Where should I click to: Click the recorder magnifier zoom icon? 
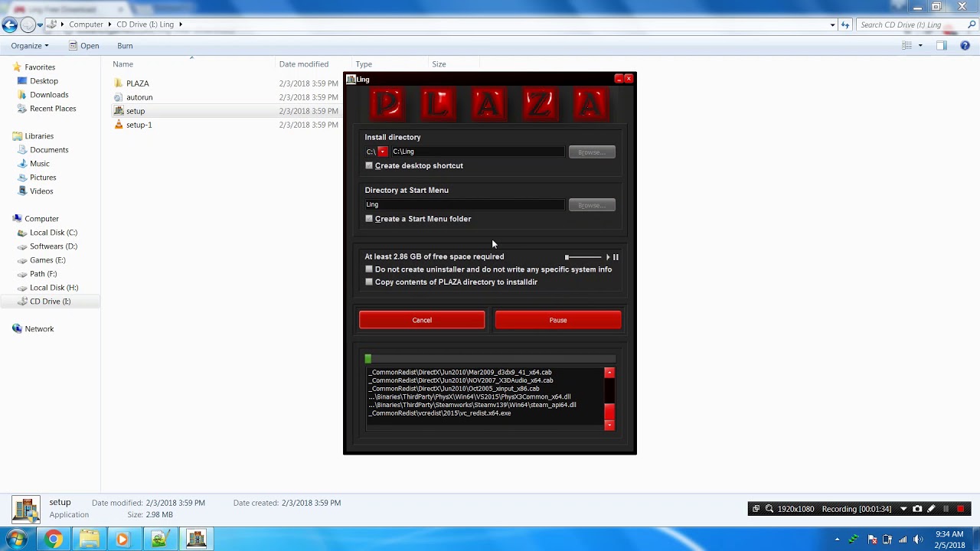[x=769, y=509]
